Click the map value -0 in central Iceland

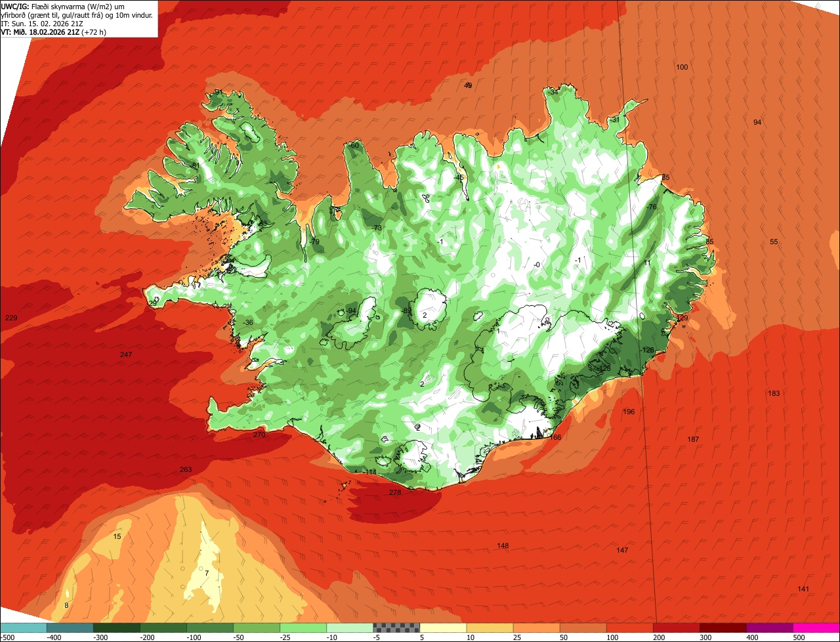click(x=537, y=265)
